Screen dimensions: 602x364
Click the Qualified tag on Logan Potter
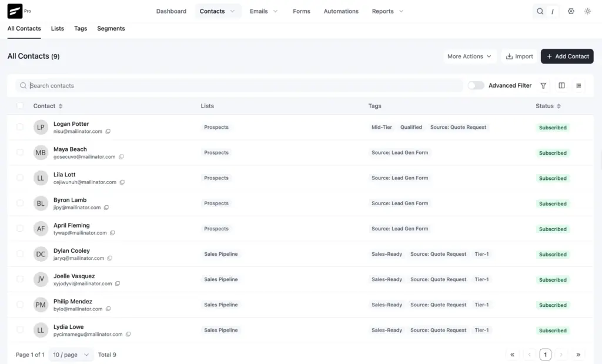411,127
